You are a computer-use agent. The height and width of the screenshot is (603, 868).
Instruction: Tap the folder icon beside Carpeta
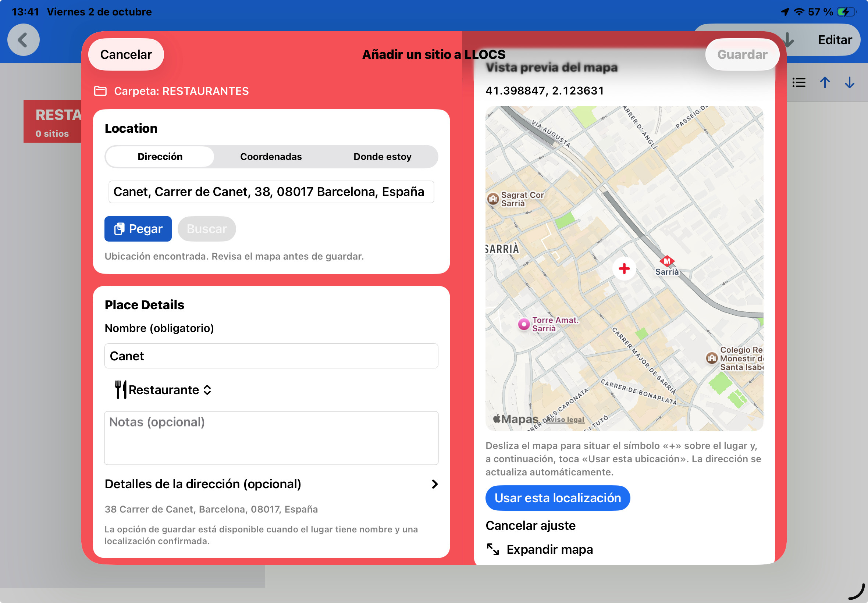click(x=100, y=91)
